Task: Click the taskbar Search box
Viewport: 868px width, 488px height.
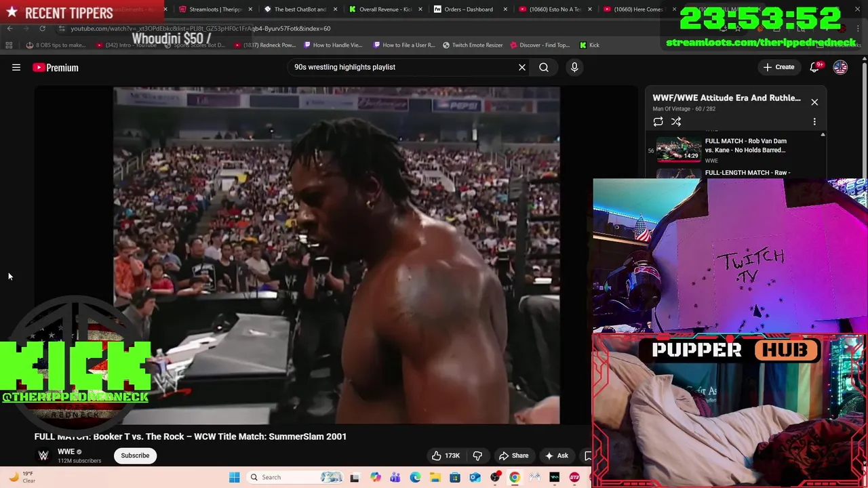Action: (295, 477)
